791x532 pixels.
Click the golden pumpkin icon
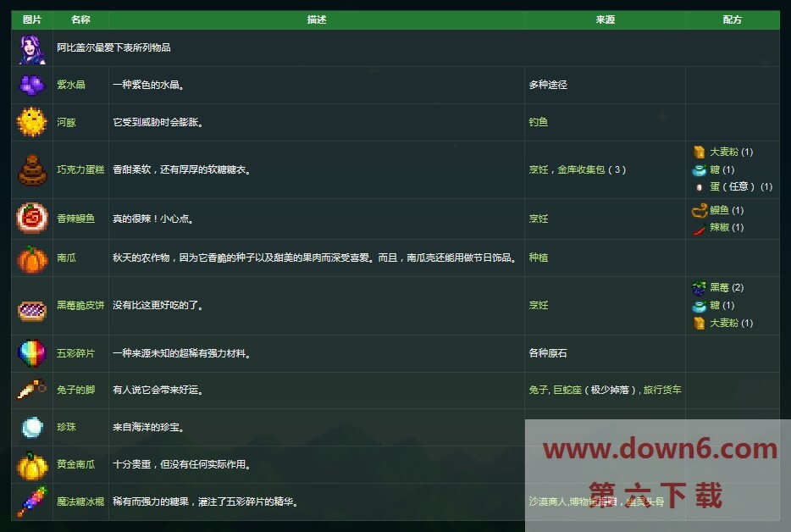(32, 465)
